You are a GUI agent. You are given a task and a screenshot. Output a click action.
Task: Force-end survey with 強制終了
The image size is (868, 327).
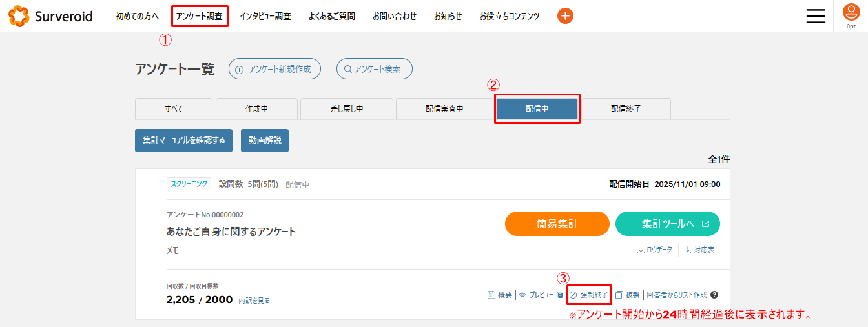(x=588, y=295)
